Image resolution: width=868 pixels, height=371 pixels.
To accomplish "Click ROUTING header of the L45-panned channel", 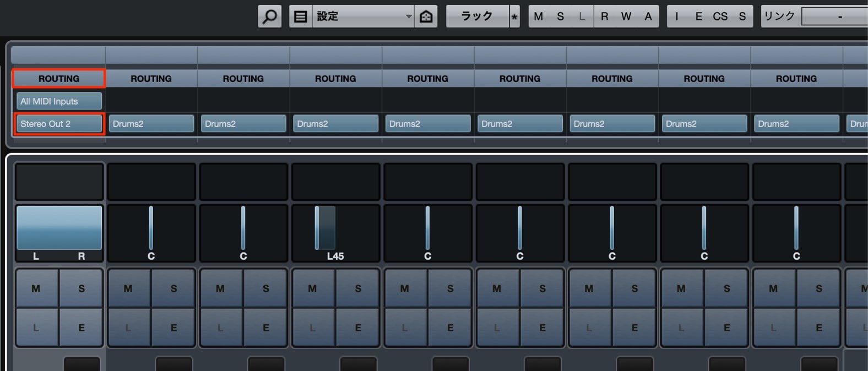I will coord(335,79).
